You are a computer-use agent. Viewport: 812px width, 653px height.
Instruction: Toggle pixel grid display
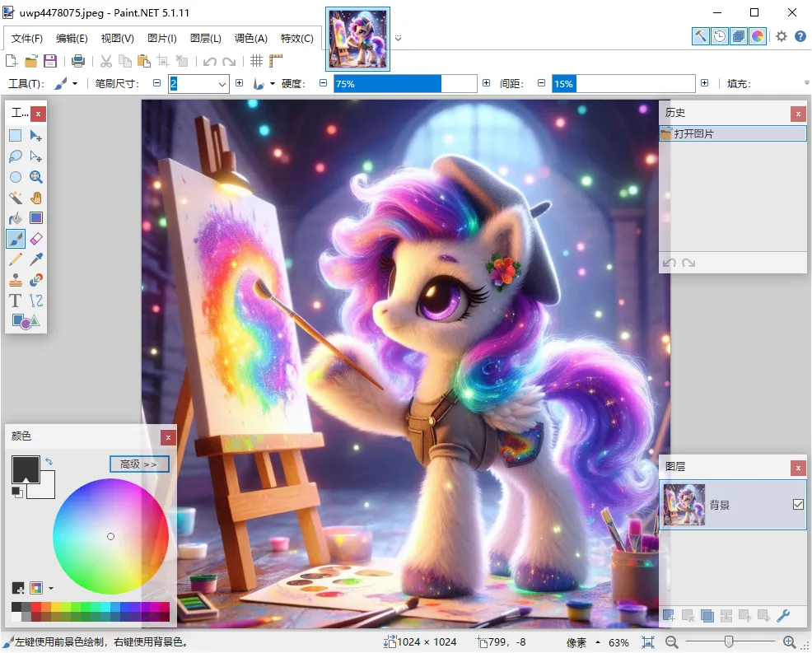pos(256,61)
